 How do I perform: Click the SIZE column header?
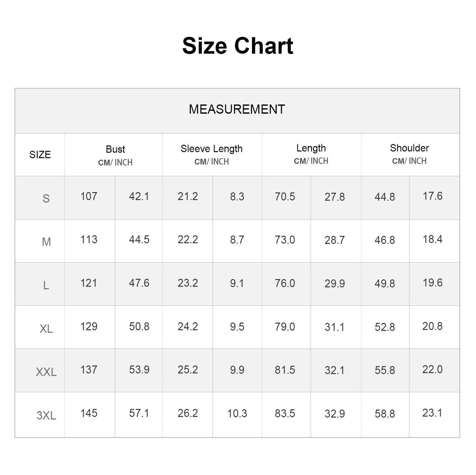pyautogui.click(x=40, y=155)
